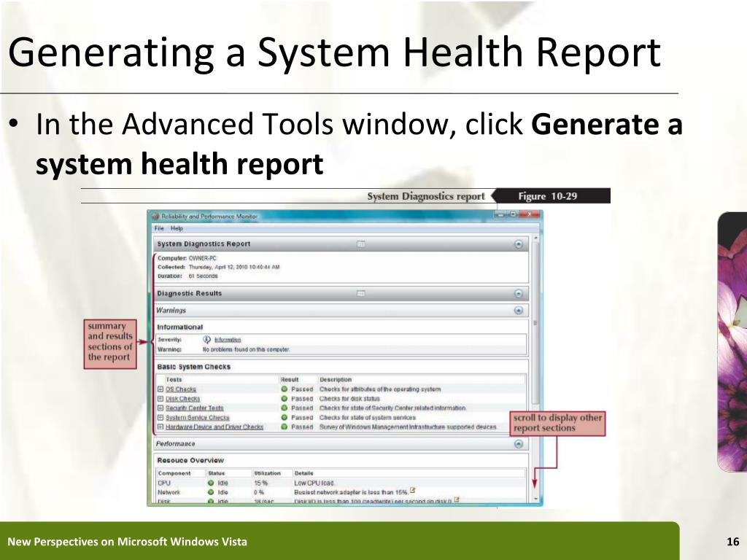The width and height of the screenshot is (747, 560).
Task: Click the 'Resouce Overview' heading
Action: pos(190,461)
